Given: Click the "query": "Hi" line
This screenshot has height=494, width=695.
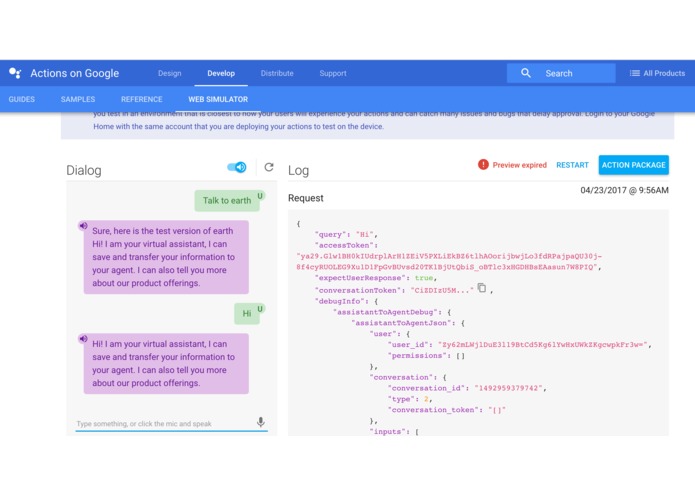Looking at the screenshot, I should point(346,234).
